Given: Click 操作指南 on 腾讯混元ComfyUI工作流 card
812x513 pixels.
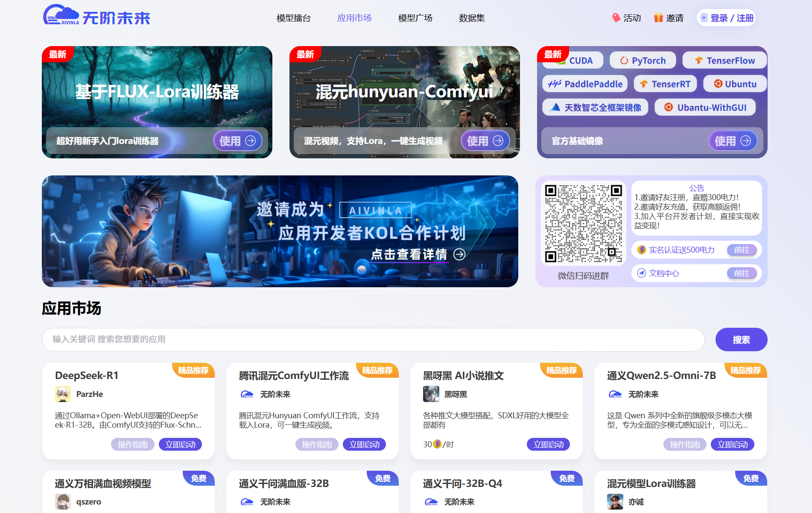Looking at the screenshot, I should coord(317,444).
